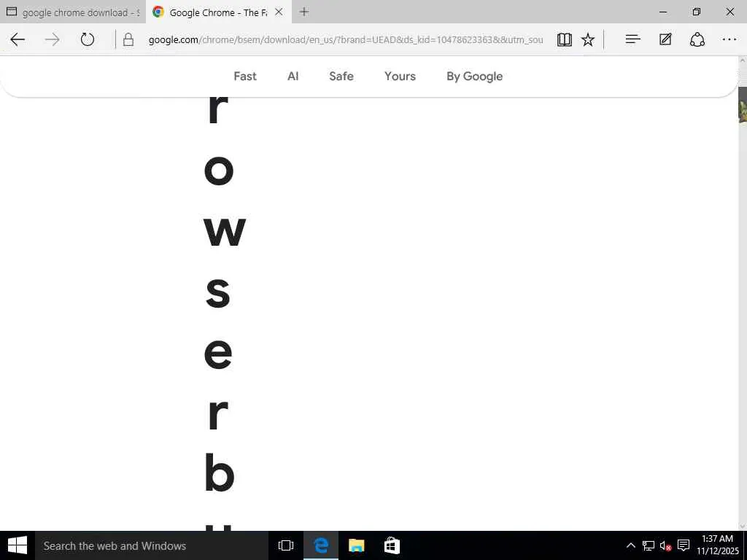Close the Google Chrome tab

(279, 12)
